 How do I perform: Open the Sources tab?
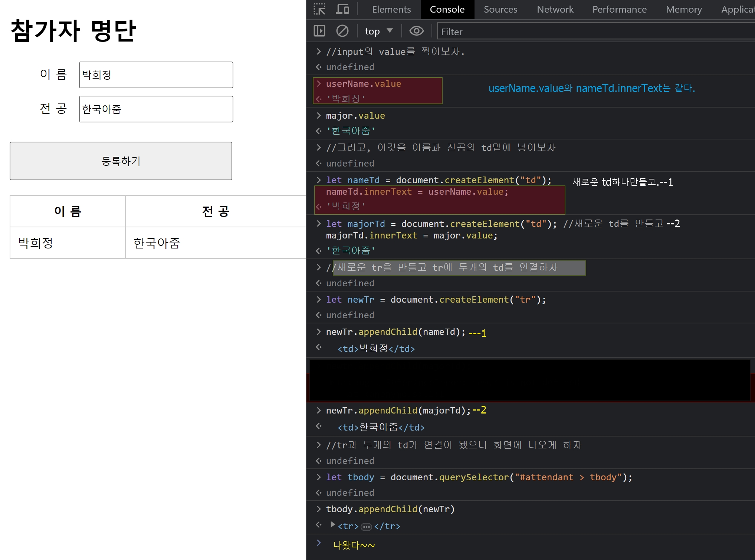[500, 9]
